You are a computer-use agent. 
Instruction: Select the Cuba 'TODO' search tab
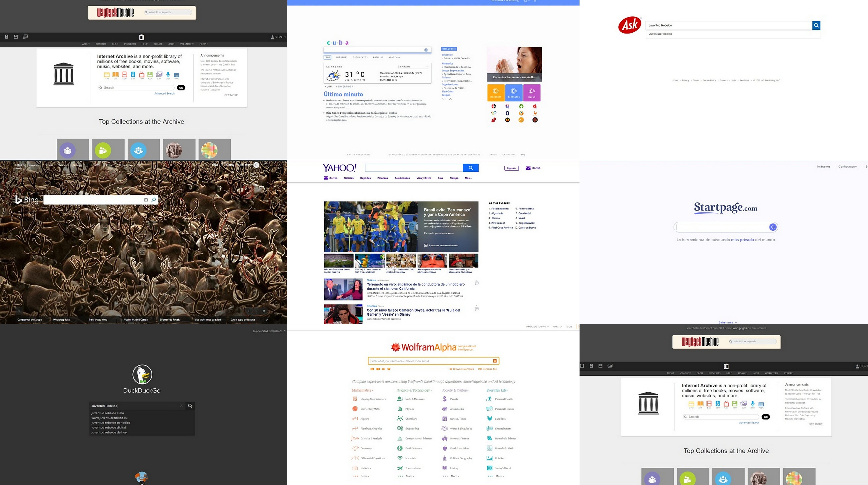[327, 57]
